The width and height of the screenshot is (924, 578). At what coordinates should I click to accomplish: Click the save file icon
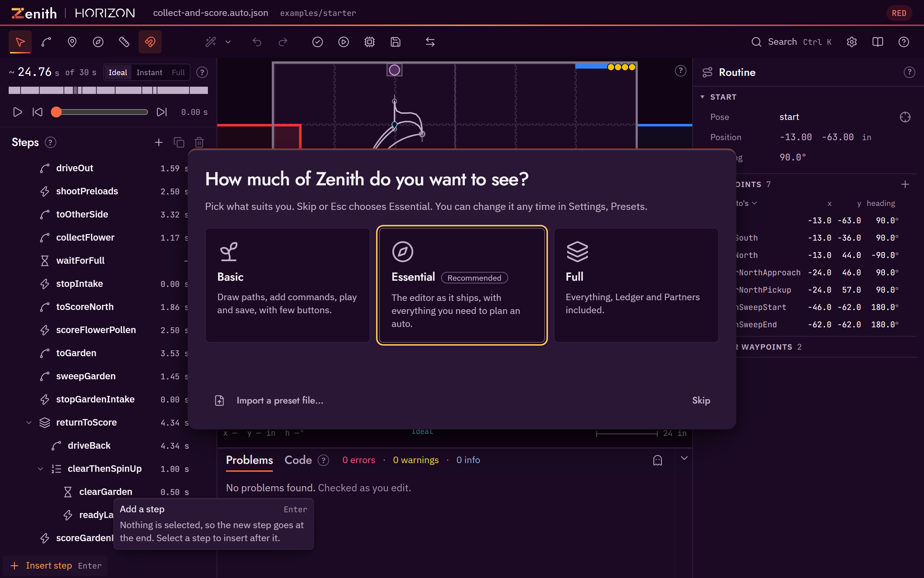[396, 42]
